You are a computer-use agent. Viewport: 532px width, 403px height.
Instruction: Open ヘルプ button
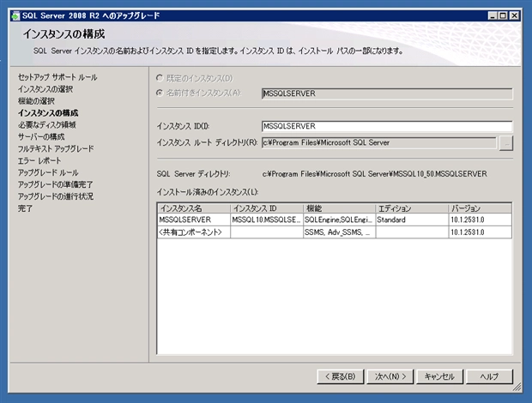[x=490, y=376]
